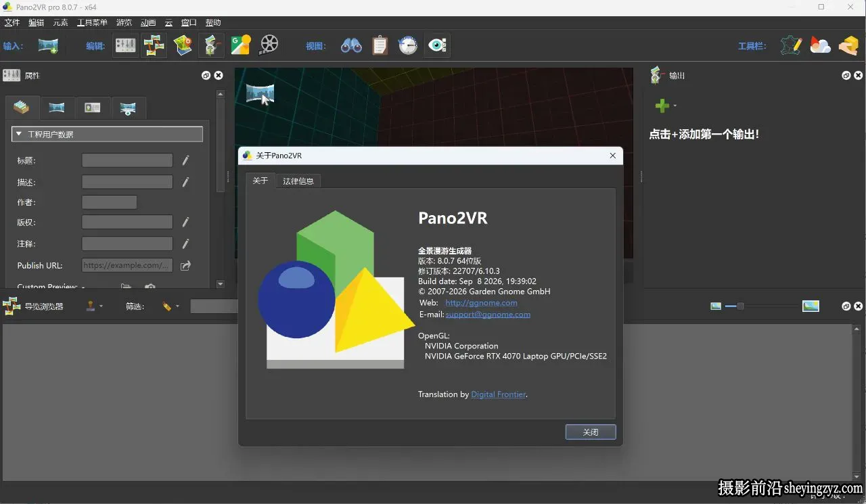Select the 关于 tab in dialog
Image resolution: width=866 pixels, height=504 pixels.
[260, 181]
